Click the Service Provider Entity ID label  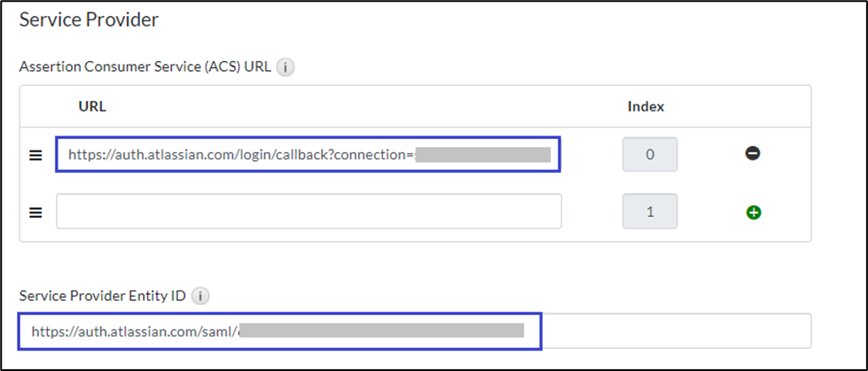tap(102, 296)
